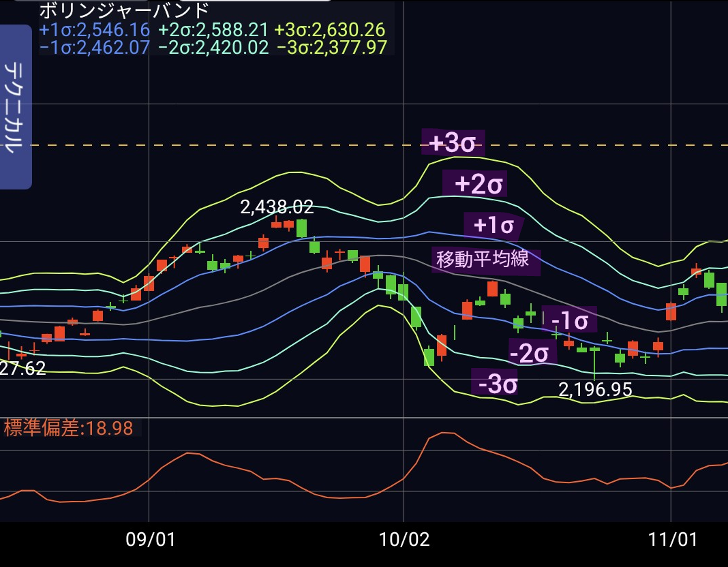Tap the −2σ:2,420.02 legend value
This screenshot has width=728, height=567.
tap(213, 48)
